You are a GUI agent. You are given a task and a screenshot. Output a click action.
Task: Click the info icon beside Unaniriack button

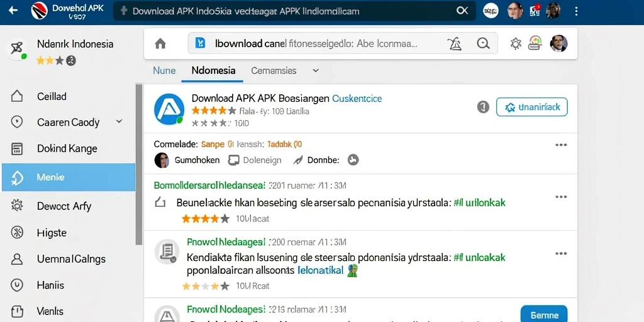(483, 107)
